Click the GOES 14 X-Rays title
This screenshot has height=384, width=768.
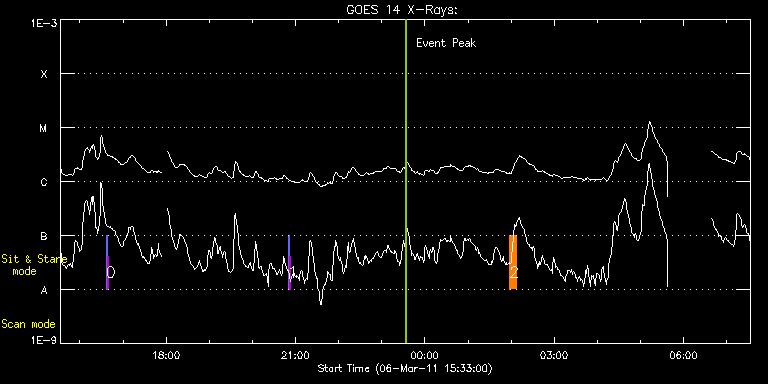pos(402,10)
